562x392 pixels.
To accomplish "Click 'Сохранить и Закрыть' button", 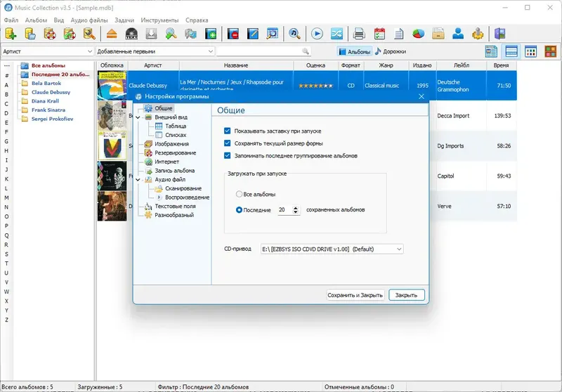I will 355,295.
